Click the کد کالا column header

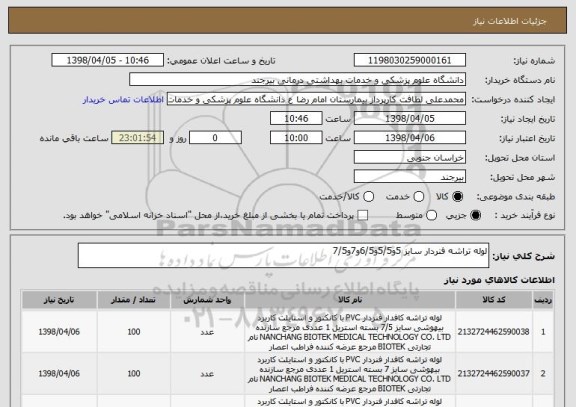[x=494, y=300]
